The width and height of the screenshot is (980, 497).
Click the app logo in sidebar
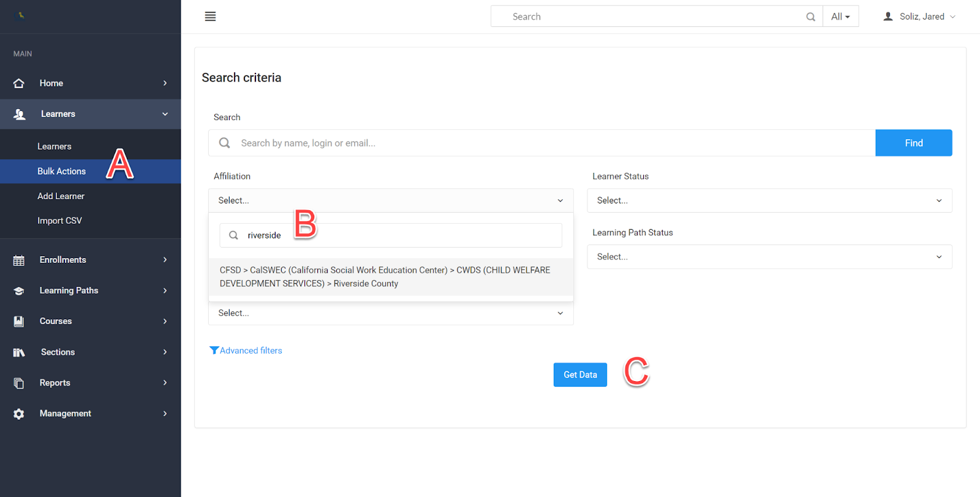[20, 15]
